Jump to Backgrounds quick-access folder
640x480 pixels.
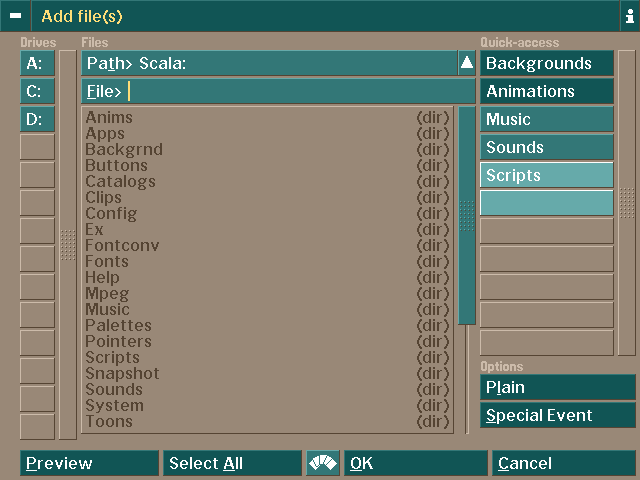546,63
